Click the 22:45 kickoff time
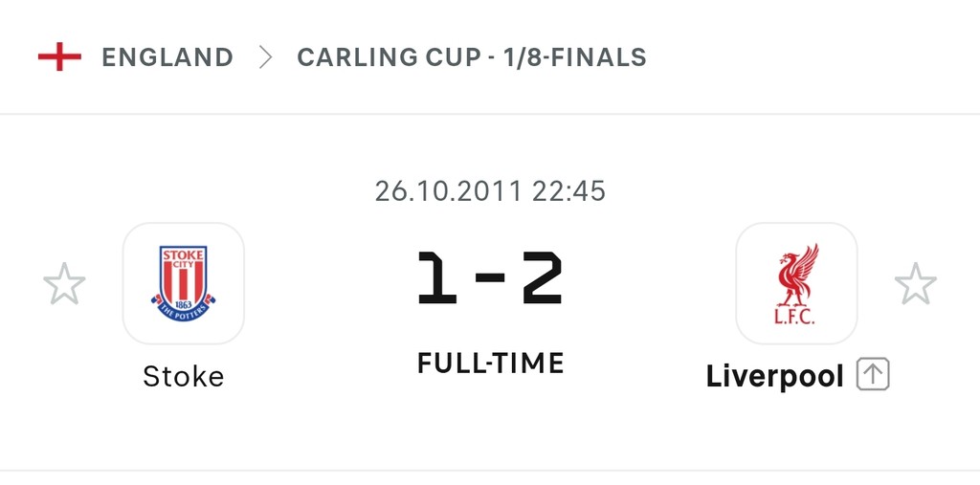The image size is (980, 485). click(x=568, y=190)
